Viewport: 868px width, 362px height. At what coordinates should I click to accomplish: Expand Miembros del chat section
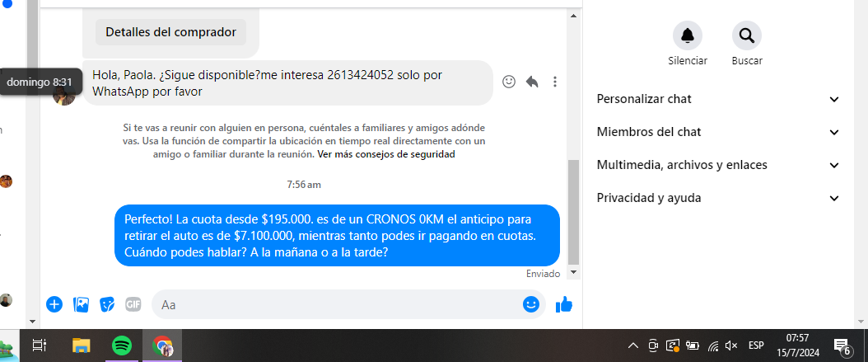click(718, 132)
